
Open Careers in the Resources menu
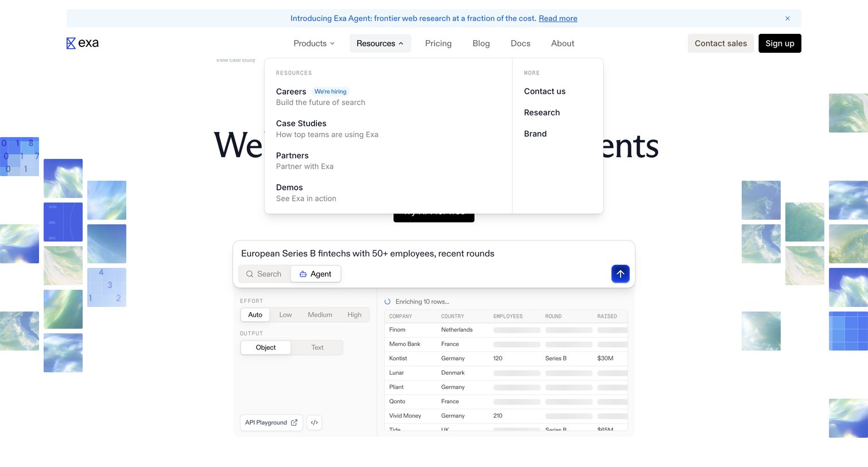click(x=291, y=92)
